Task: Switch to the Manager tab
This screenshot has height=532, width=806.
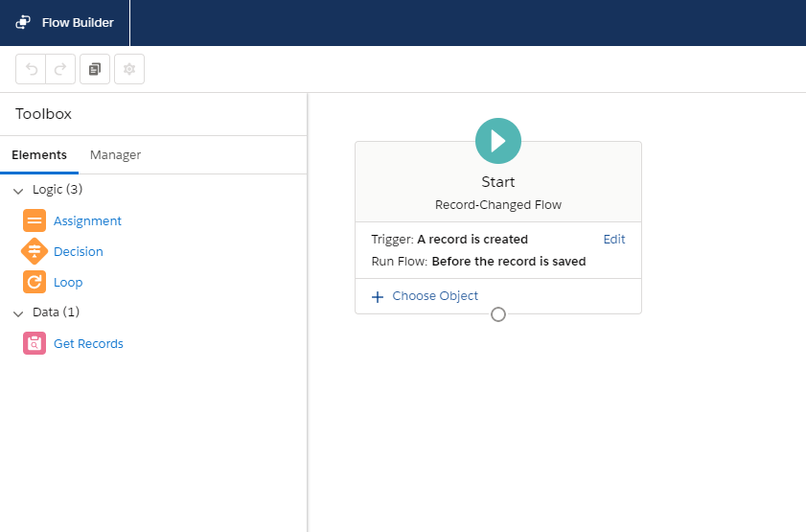Action: (115, 154)
